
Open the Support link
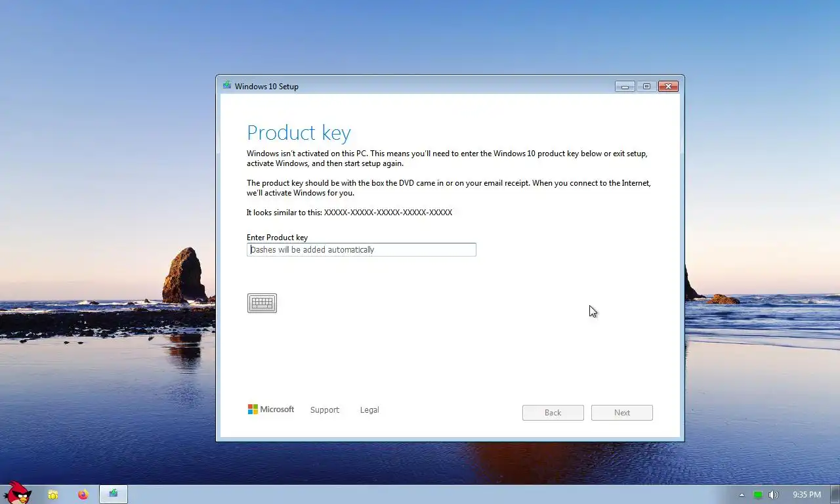(x=324, y=409)
